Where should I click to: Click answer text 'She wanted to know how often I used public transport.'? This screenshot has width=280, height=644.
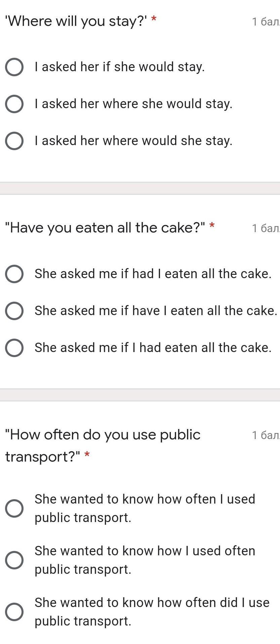145,508
